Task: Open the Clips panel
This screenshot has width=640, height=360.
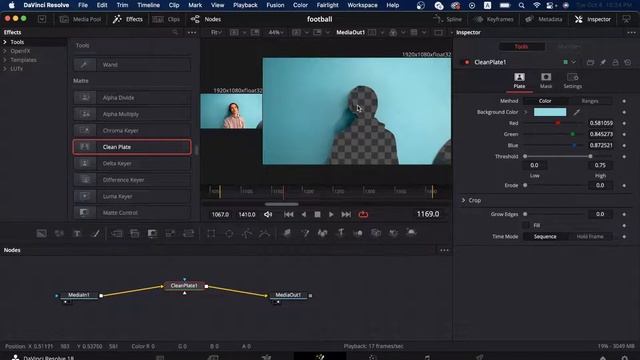Action: point(166,19)
